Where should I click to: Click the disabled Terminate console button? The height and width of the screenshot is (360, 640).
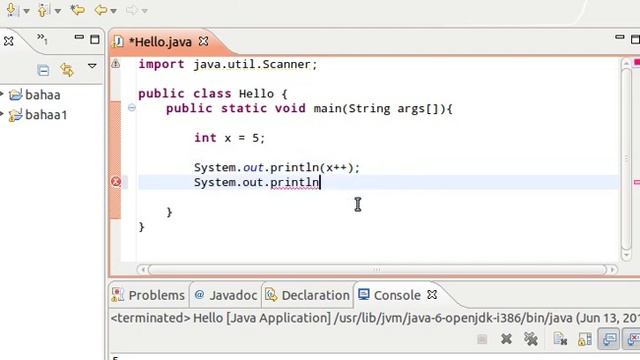click(482, 339)
